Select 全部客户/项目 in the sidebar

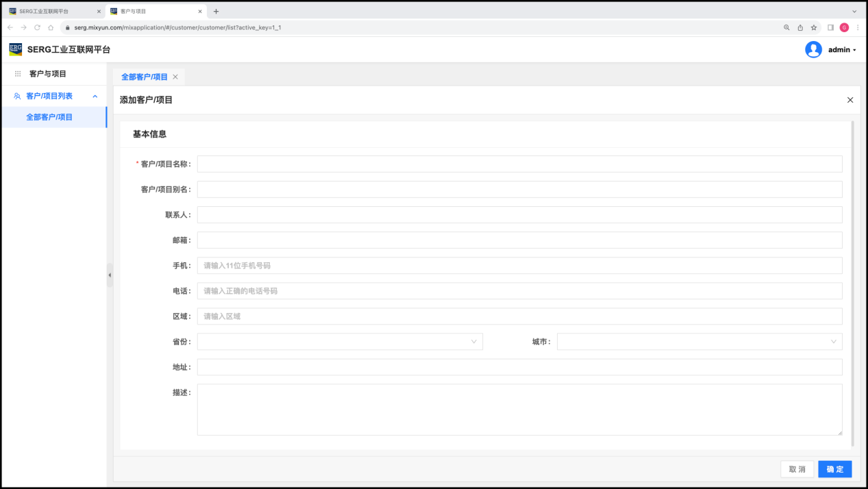(x=49, y=117)
